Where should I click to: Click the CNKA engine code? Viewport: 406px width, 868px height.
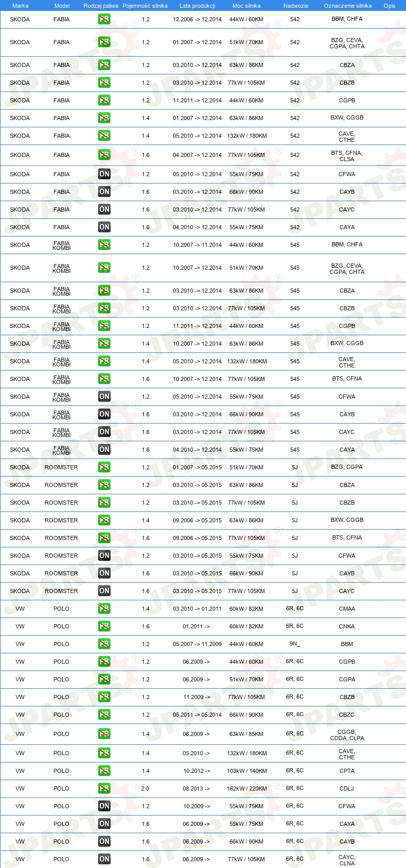347,626
